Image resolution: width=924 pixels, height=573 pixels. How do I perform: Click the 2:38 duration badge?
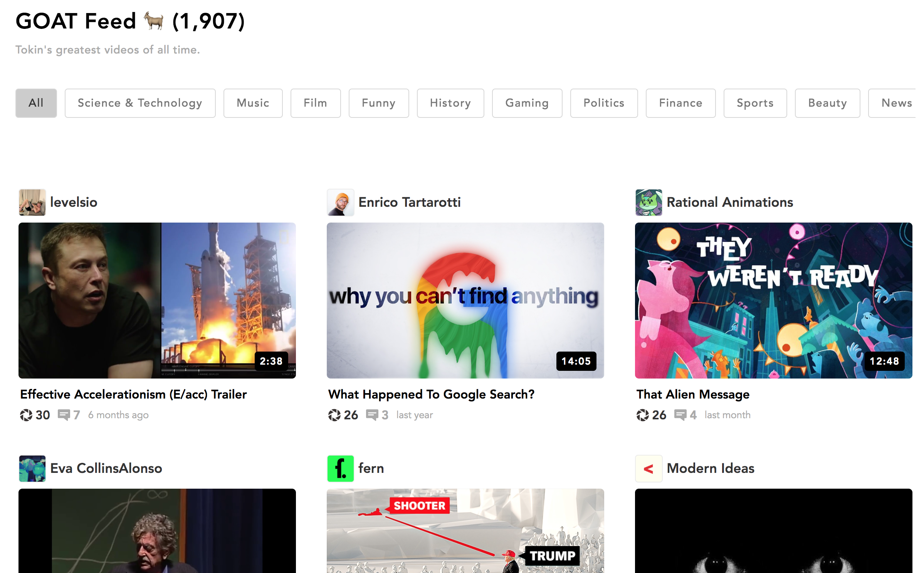[271, 361]
